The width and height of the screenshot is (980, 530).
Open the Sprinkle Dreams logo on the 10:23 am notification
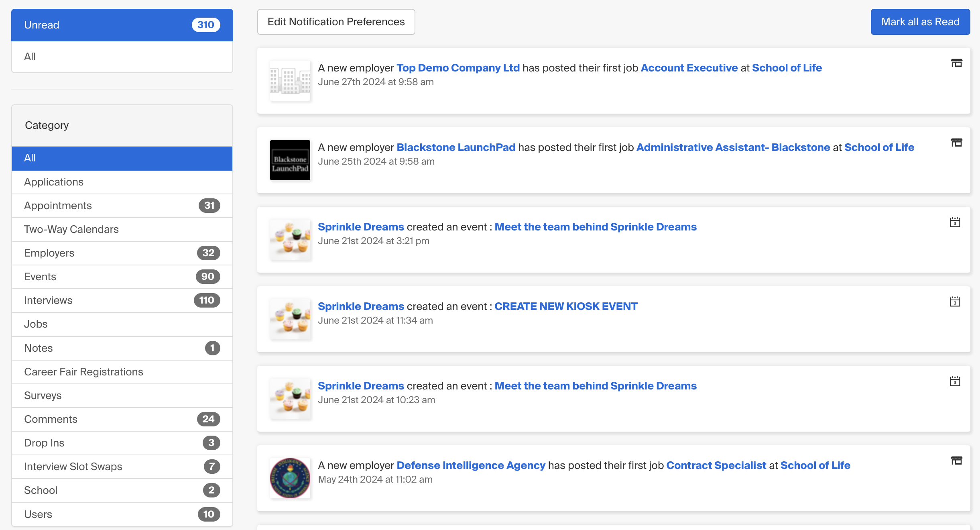(x=290, y=399)
